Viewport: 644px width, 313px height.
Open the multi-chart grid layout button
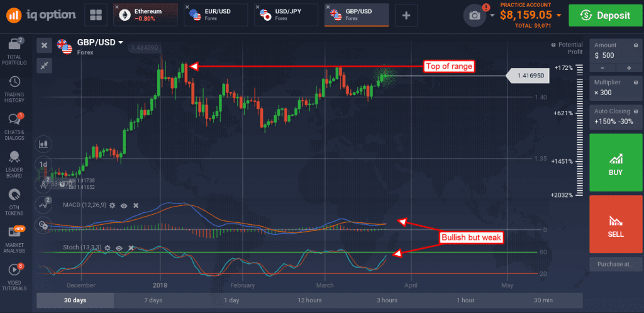coord(96,15)
